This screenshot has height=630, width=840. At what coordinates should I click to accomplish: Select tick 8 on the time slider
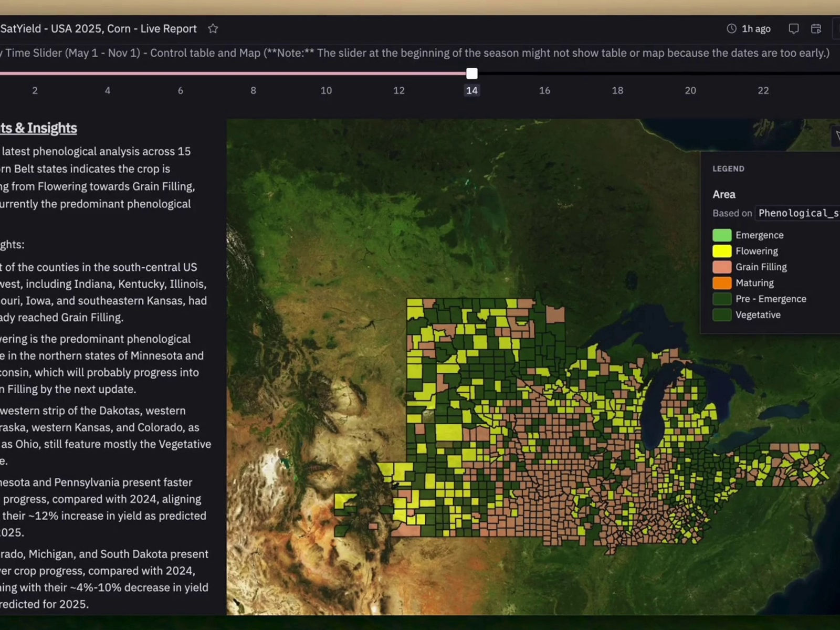253,90
